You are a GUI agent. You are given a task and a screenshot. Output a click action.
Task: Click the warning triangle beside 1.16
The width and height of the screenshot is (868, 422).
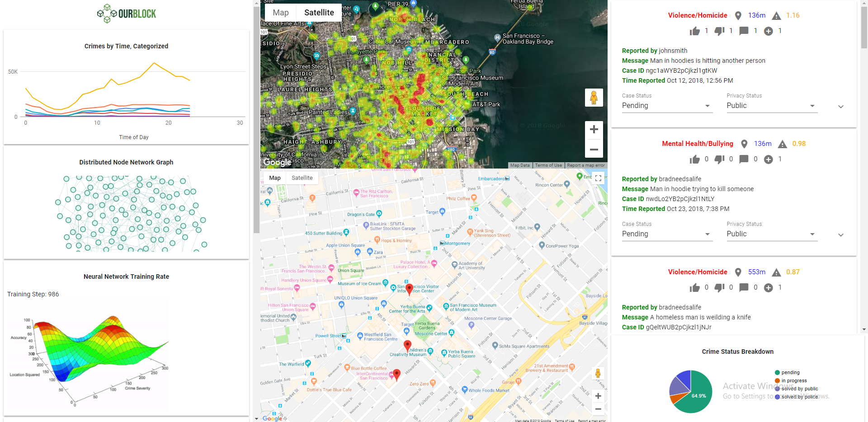pyautogui.click(x=776, y=16)
